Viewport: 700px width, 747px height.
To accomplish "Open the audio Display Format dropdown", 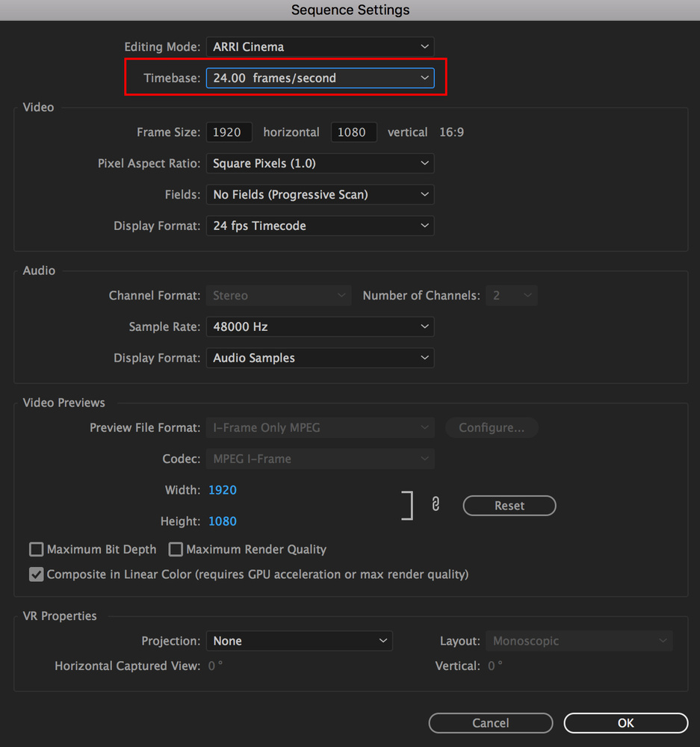I will (x=320, y=359).
